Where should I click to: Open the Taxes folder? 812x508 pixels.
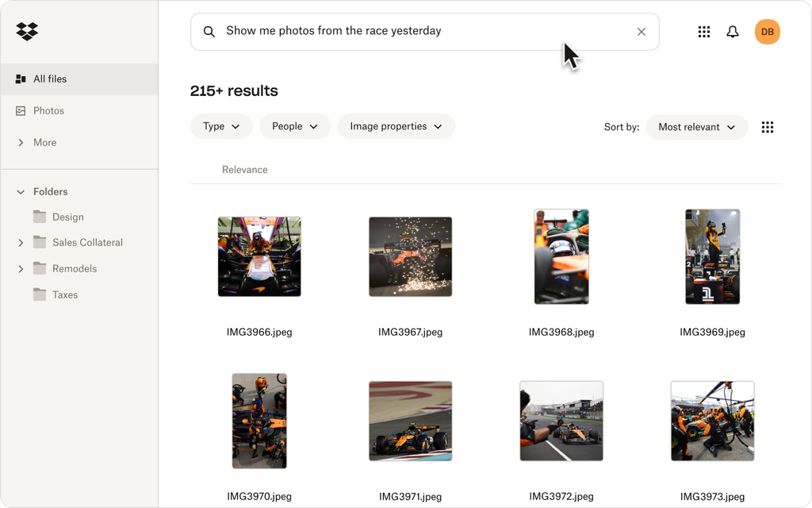click(x=64, y=294)
